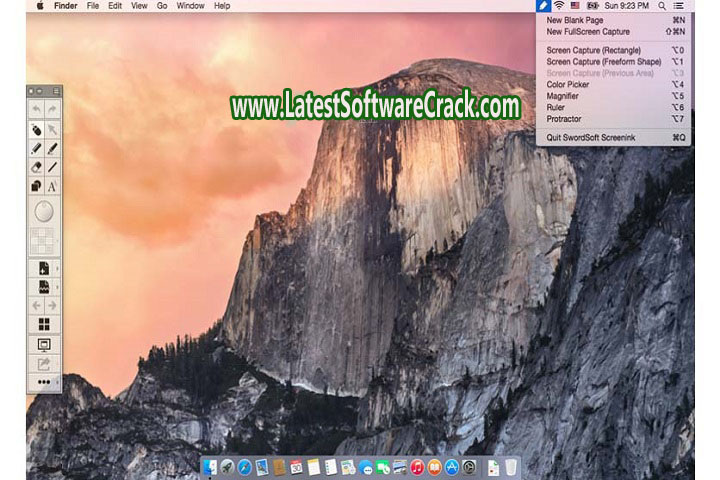720x480 pixels.
Task: Select the arrow pointer tool
Action: pyautogui.click(x=53, y=129)
